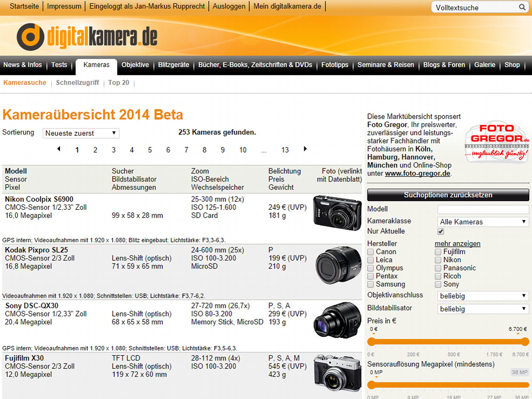Screen dimensions: 532x399
Task: Click the Impressum link
Action: pyautogui.click(x=64, y=6)
